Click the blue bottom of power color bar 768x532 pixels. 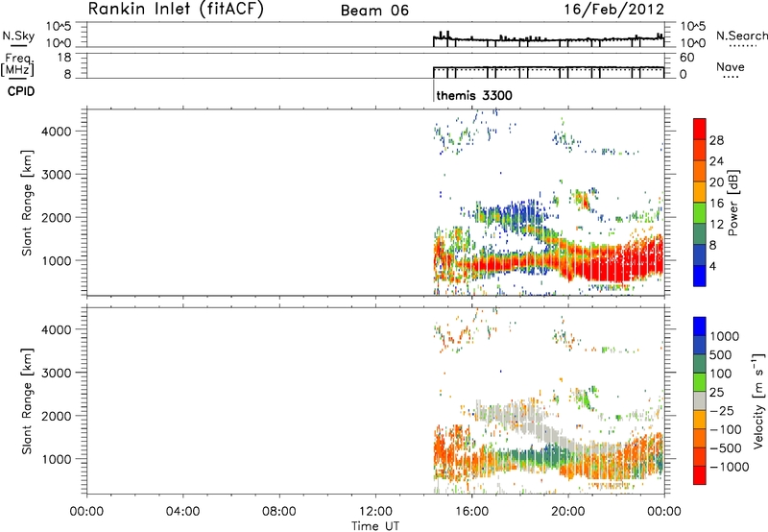point(700,276)
